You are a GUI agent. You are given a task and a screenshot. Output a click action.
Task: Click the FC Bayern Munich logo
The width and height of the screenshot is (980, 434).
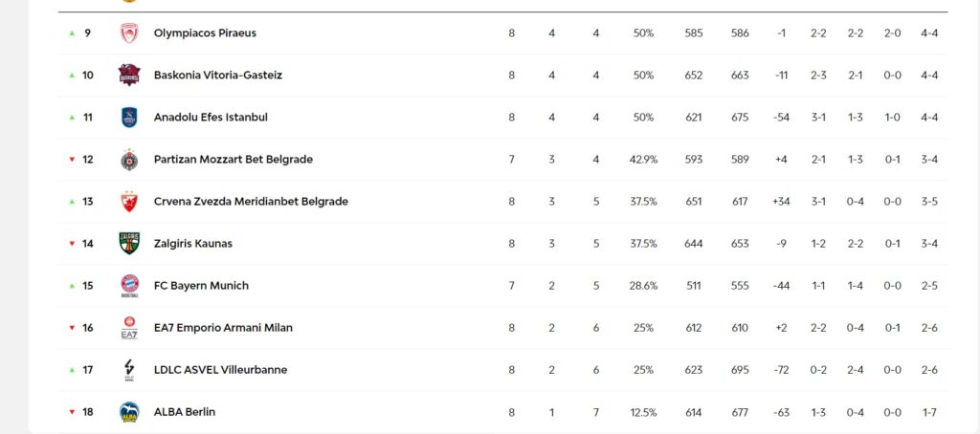pyautogui.click(x=129, y=286)
